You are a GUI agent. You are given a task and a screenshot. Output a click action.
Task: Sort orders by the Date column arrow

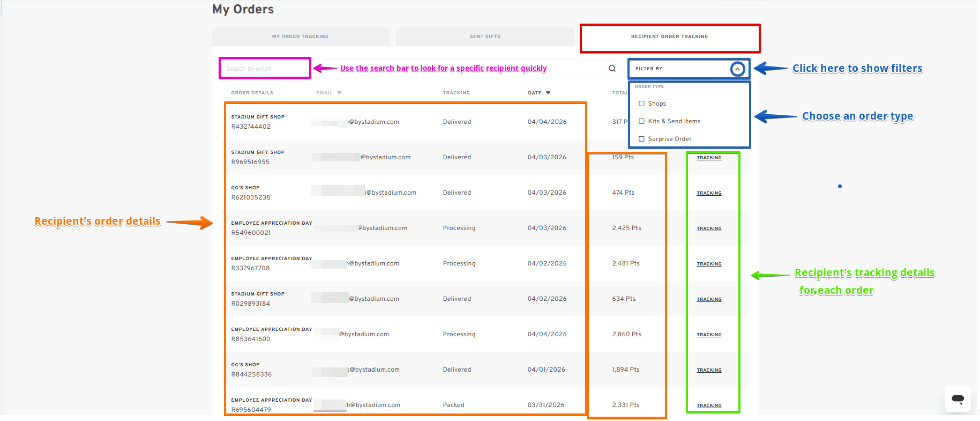548,93
